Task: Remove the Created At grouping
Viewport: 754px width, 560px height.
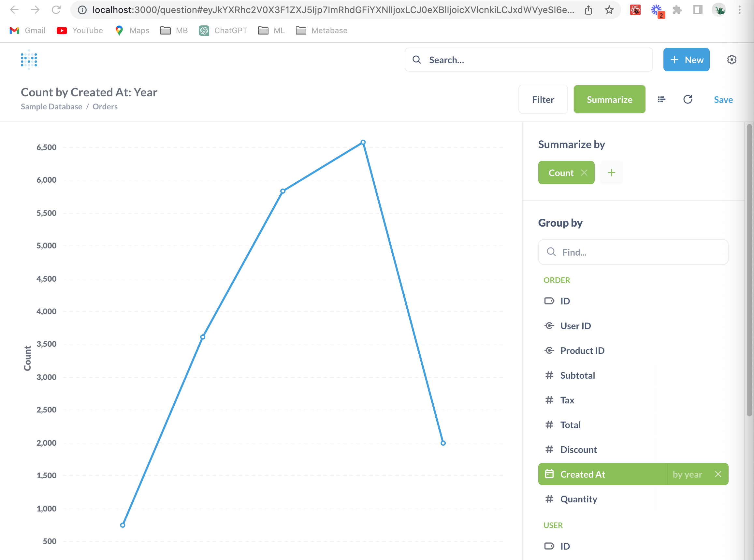Action: 718,474
